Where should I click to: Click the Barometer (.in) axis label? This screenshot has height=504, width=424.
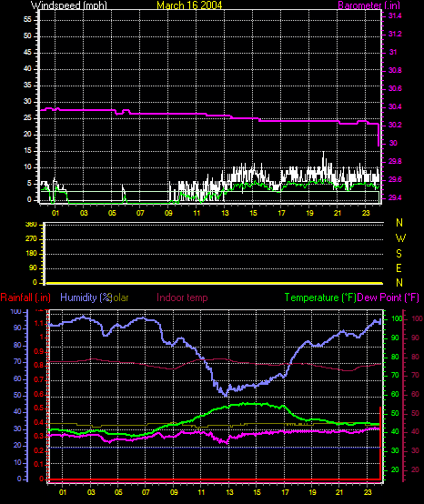369,5
